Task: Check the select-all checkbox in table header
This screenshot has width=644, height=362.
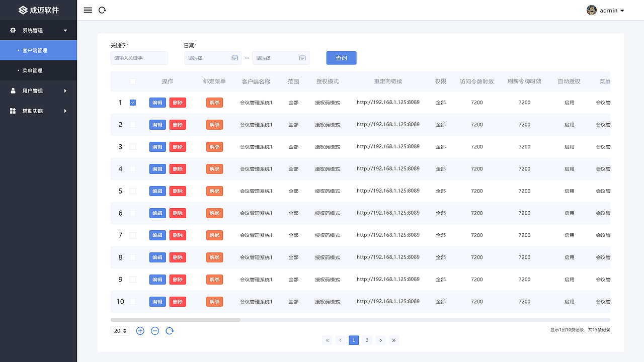Action: click(x=133, y=81)
